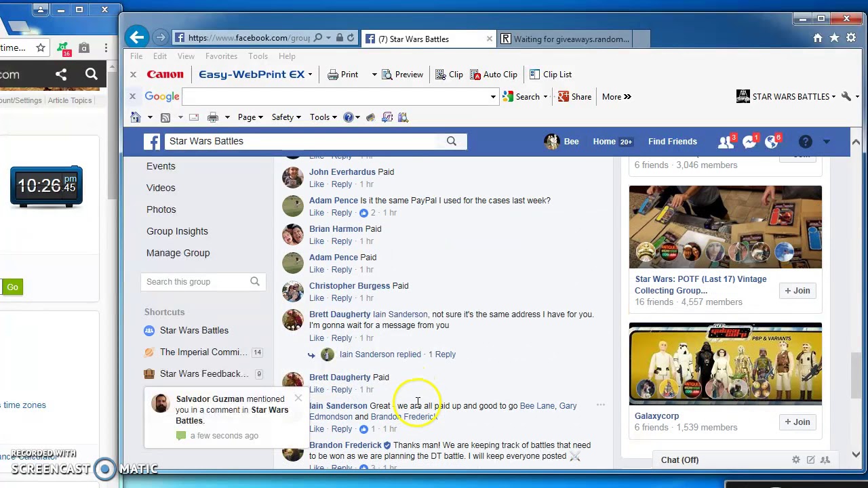Open the File menu
Screen dimensions: 868x488
click(x=136, y=56)
